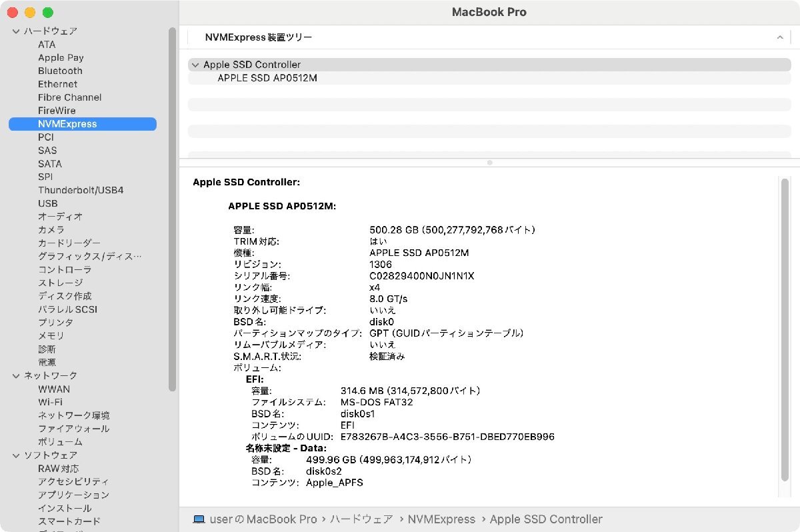The height and width of the screenshot is (532, 800).
Task: Show USB device tree
Action: pyautogui.click(x=47, y=203)
